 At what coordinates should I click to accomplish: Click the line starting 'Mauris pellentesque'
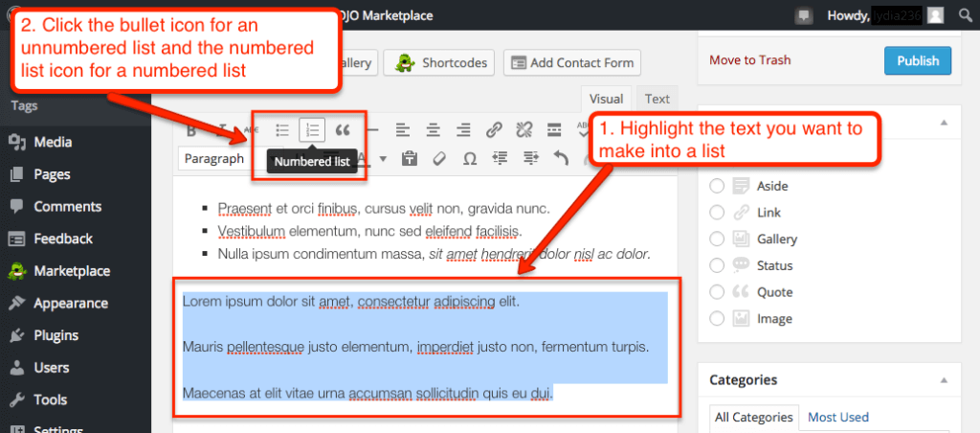tap(415, 347)
